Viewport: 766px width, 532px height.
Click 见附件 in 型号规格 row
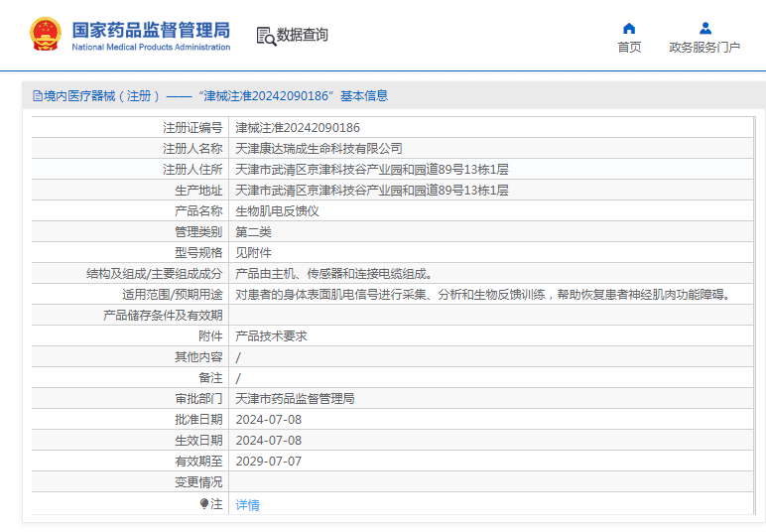coord(253,253)
